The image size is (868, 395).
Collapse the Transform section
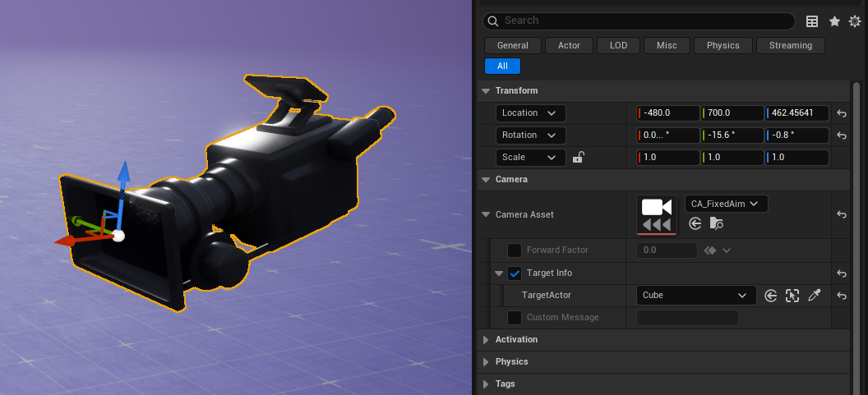[486, 90]
